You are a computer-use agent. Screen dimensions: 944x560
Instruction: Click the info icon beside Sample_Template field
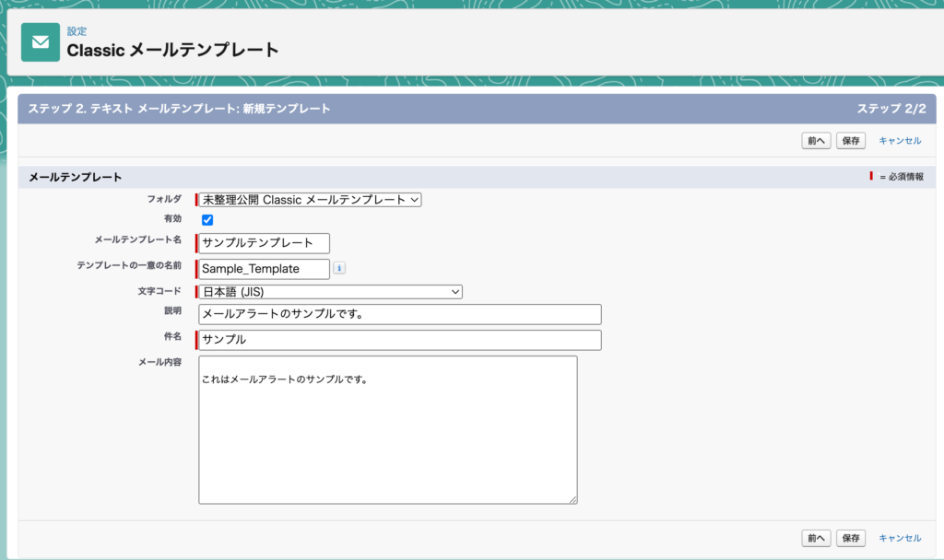[338, 268]
